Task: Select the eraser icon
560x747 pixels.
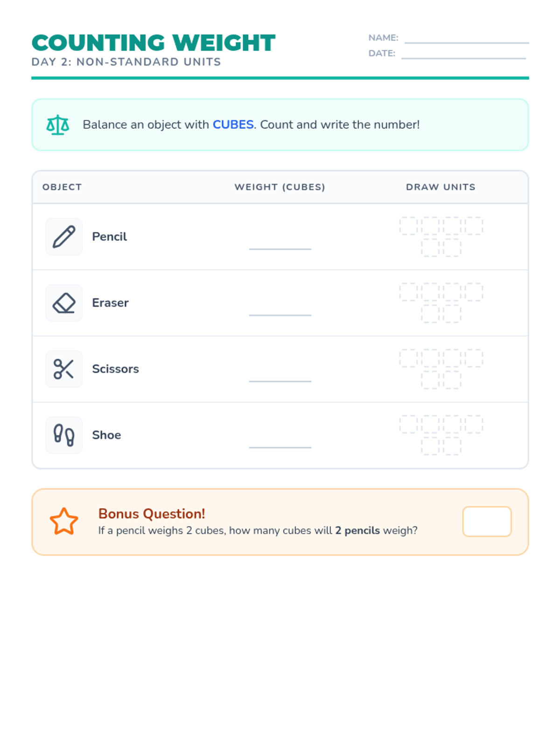Action: pyautogui.click(x=64, y=303)
